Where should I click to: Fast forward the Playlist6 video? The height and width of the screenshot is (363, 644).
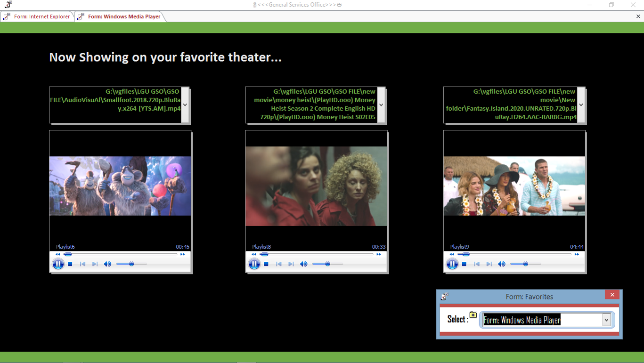183,254
